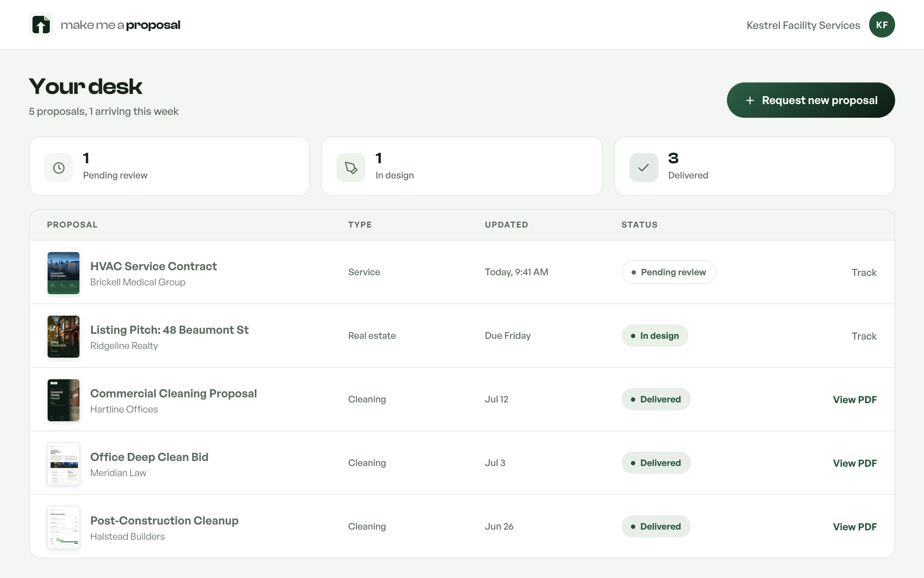Click the plus icon in Request new proposal
Viewport: 924px width, 578px height.
(x=750, y=100)
